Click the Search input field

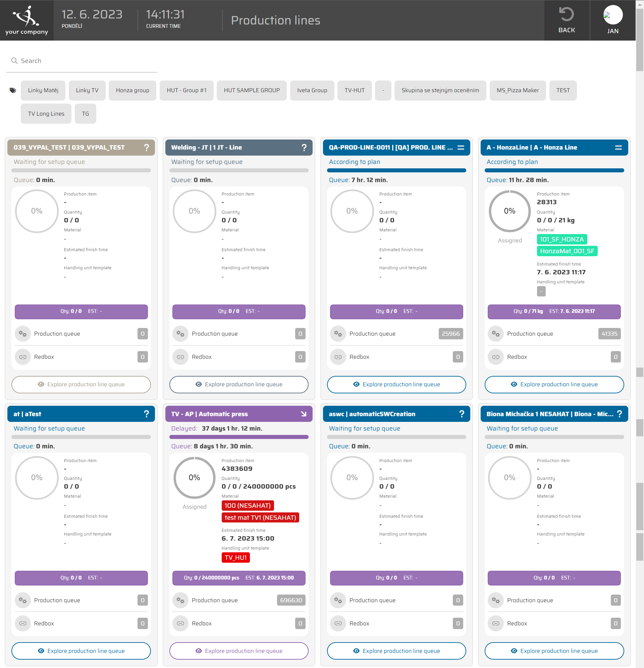[x=82, y=61]
